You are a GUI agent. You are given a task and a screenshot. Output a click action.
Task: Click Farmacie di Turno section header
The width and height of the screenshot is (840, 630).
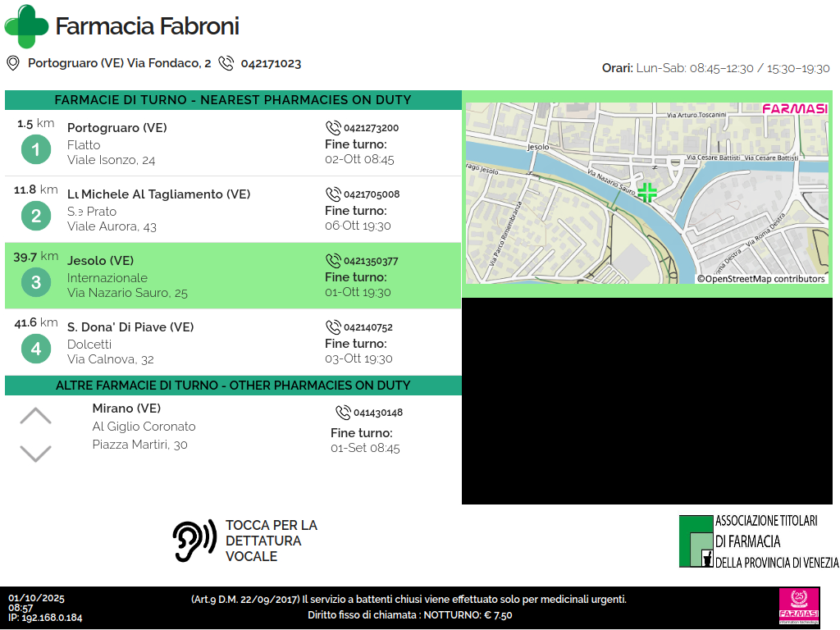233,100
